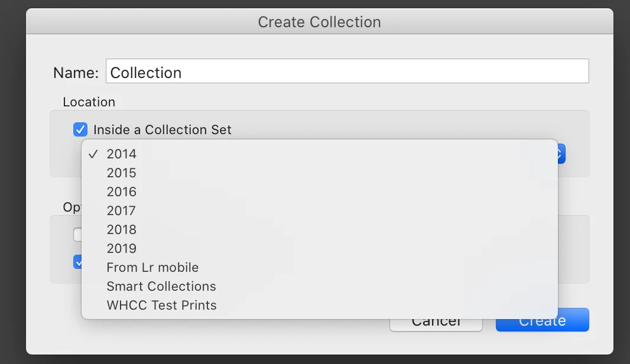Select the 2019 collection set

tap(122, 248)
